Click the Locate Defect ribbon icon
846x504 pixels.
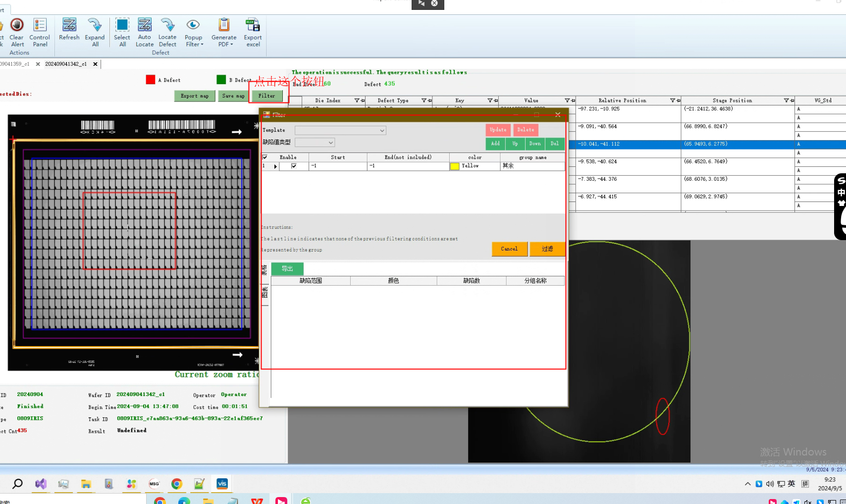coord(167,33)
